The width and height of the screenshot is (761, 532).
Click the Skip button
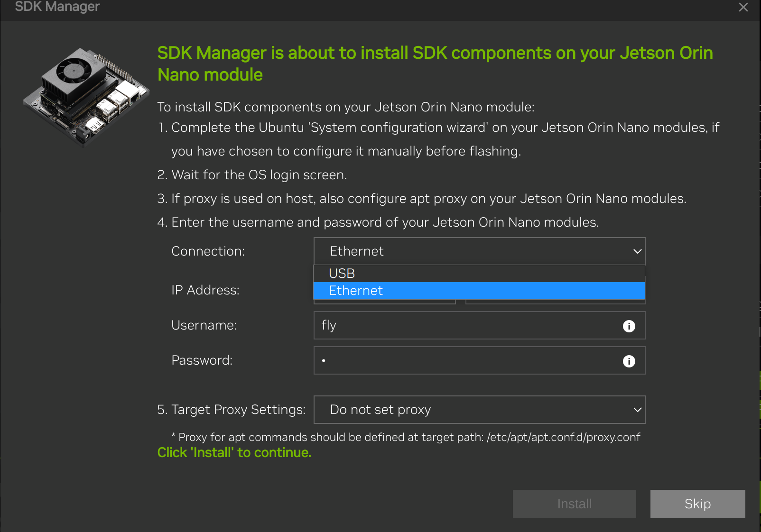pyautogui.click(x=697, y=504)
